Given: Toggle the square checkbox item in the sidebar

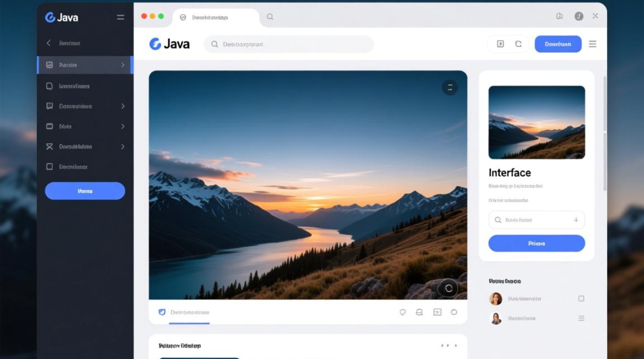Looking at the screenshot, I should click(50, 167).
